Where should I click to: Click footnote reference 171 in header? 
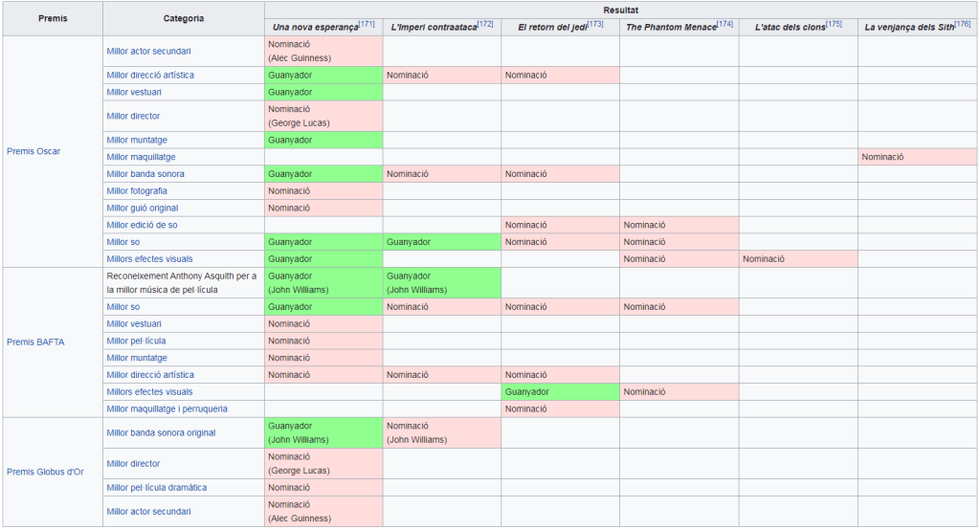pyautogui.click(x=367, y=24)
